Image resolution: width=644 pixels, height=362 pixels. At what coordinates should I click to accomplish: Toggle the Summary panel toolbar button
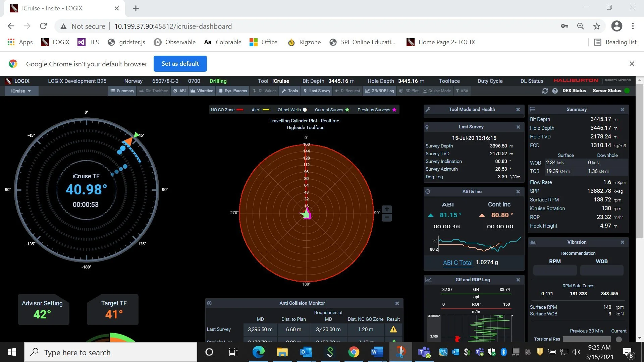122,91
